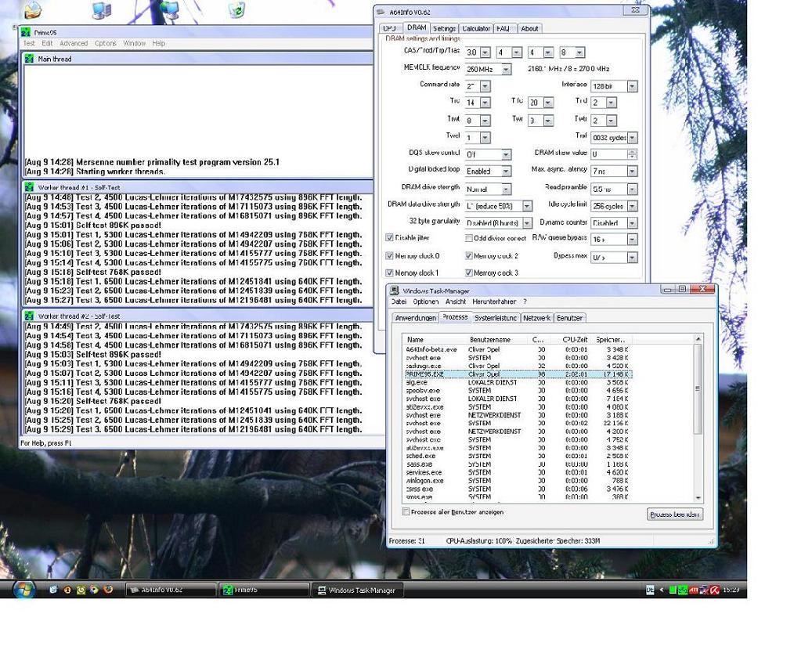
Task: Select the winlogon.exe process row
Action: (518, 481)
